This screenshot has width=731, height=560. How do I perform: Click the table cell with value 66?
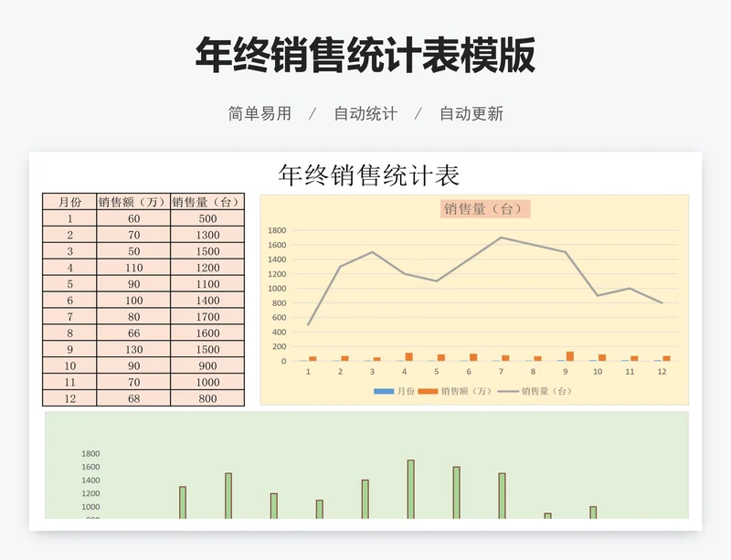click(x=133, y=333)
